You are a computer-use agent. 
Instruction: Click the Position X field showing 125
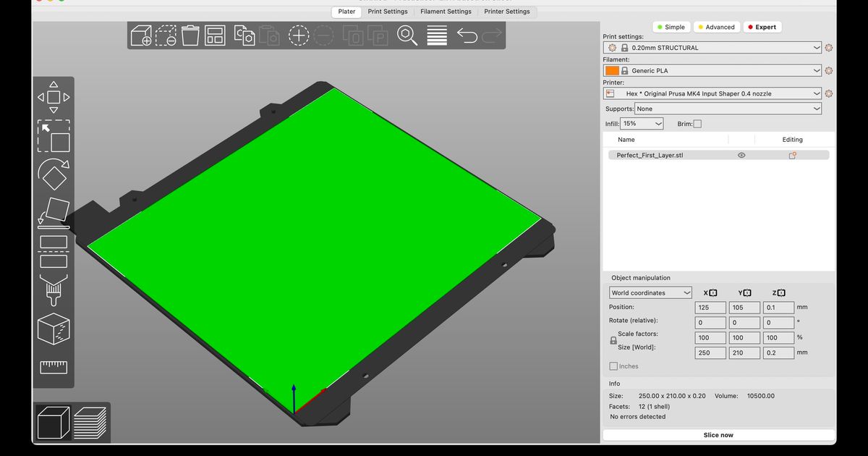(x=710, y=308)
